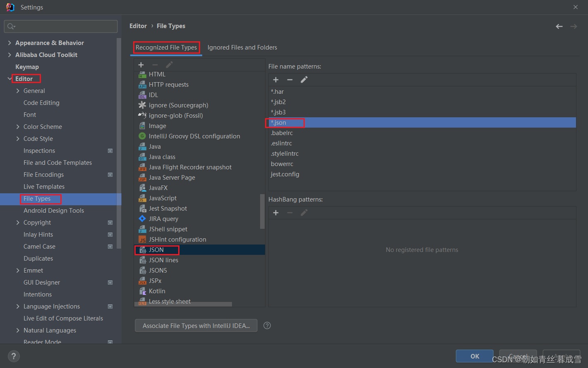Open help next to Associate File Types
588x368 pixels.
pyautogui.click(x=267, y=325)
